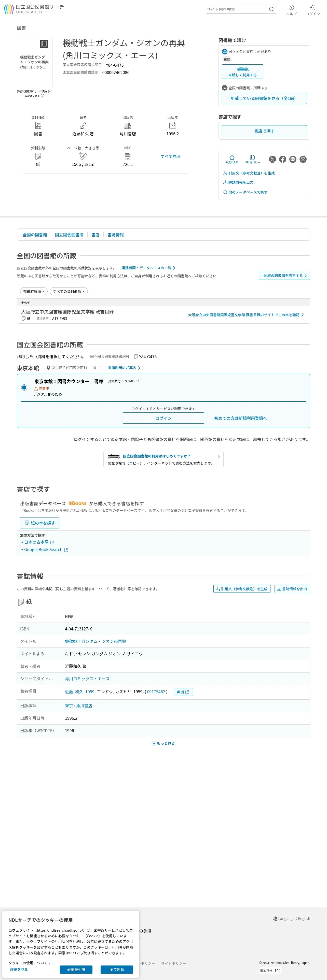Click cookie 全て同意 button
This screenshot has height=980, width=327.
pyautogui.click(x=117, y=969)
